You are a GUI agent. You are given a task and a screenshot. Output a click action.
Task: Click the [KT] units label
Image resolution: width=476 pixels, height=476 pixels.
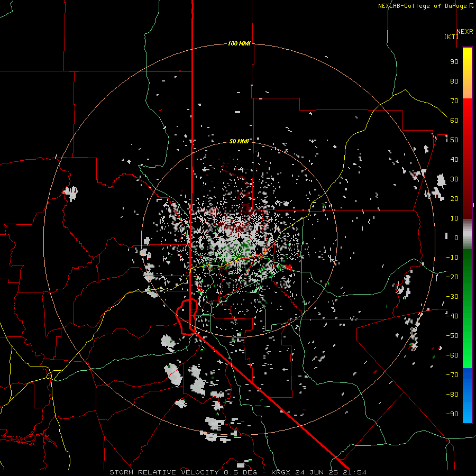tap(451, 36)
